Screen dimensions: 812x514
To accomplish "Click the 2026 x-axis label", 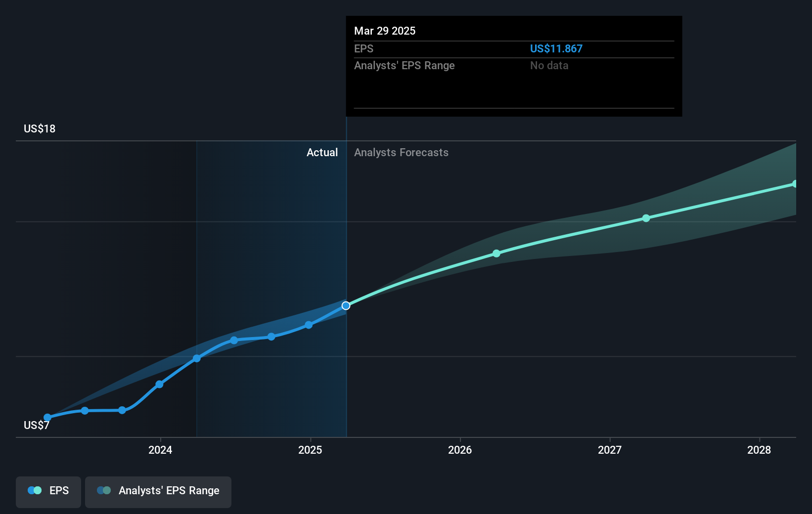I will [460, 450].
